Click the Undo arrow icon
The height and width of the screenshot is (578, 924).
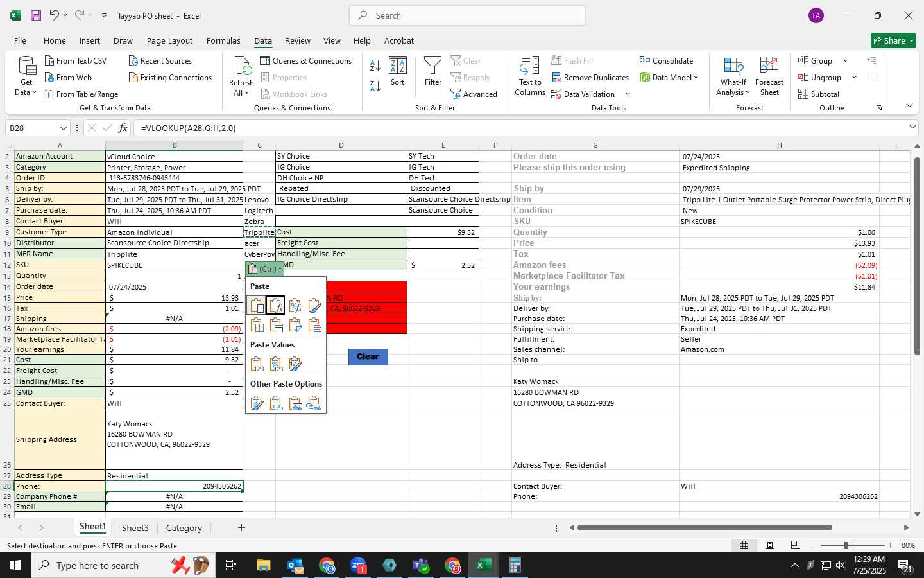click(54, 15)
